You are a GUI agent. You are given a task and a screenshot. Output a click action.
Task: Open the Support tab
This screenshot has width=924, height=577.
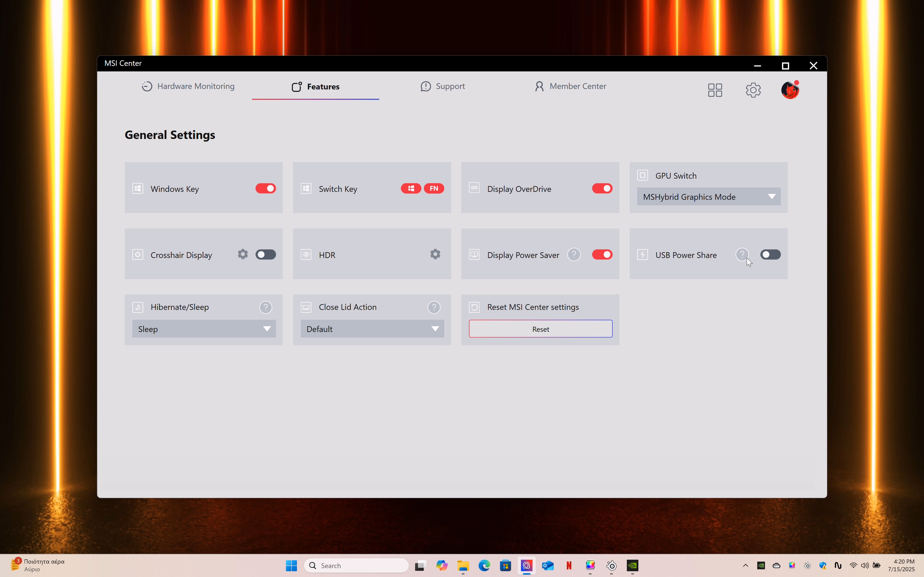click(x=443, y=87)
